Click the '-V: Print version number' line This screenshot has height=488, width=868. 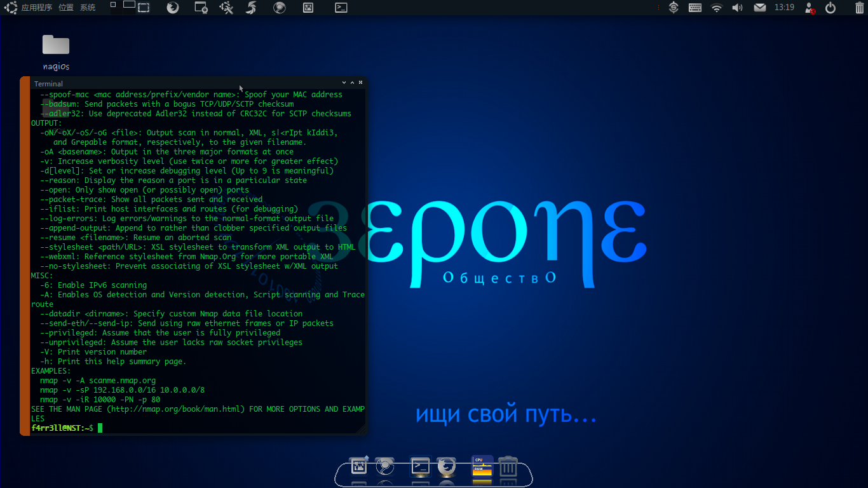93,352
